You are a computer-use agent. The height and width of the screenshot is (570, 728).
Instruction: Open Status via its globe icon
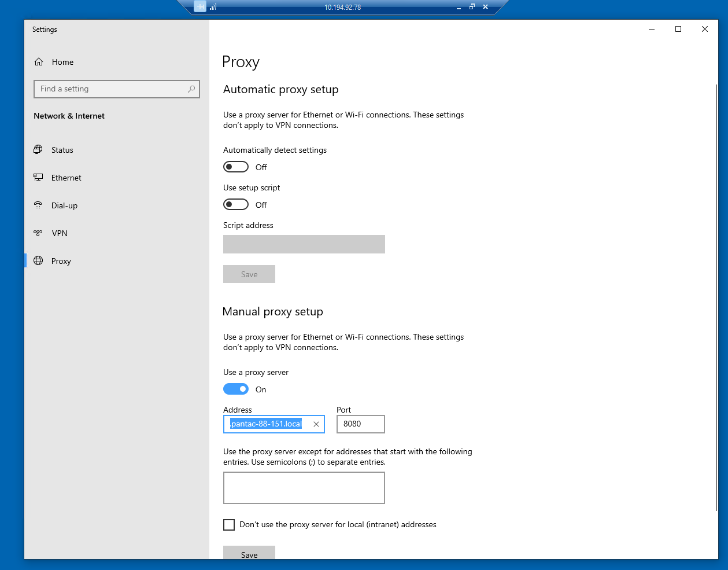pyautogui.click(x=38, y=150)
